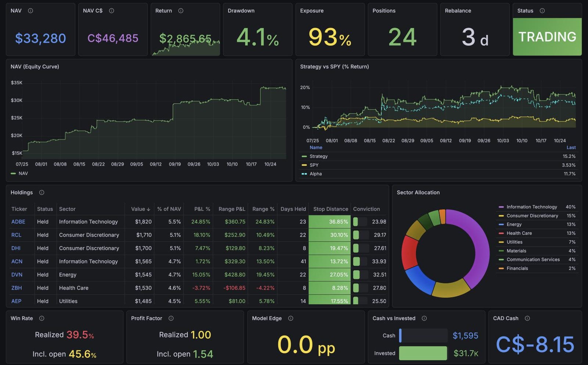Open the ACN ticker link

17,261
